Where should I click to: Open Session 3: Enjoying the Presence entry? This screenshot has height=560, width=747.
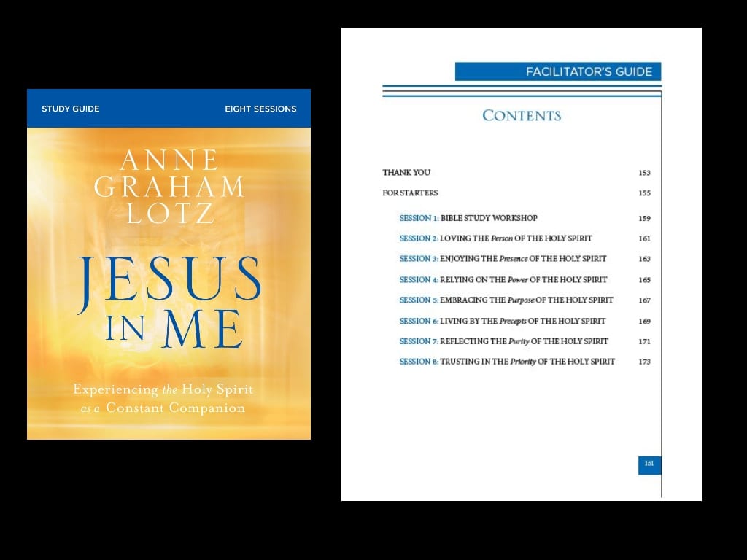pos(503,259)
